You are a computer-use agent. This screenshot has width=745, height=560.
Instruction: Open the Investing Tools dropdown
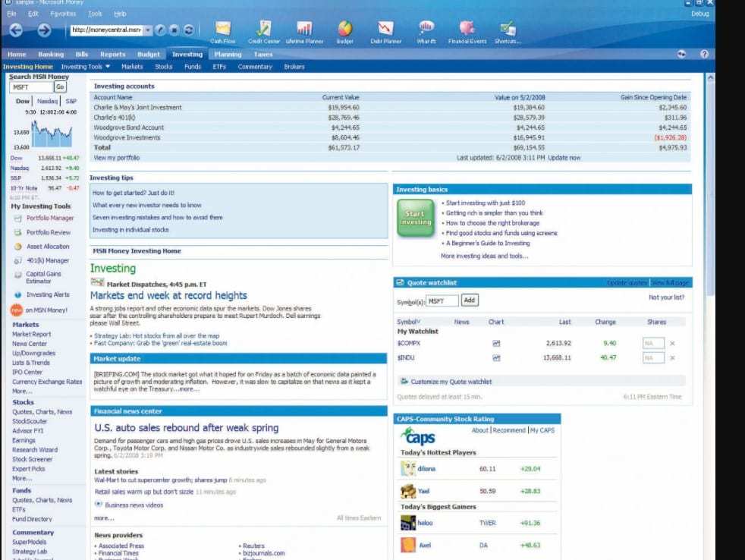pyautogui.click(x=84, y=66)
